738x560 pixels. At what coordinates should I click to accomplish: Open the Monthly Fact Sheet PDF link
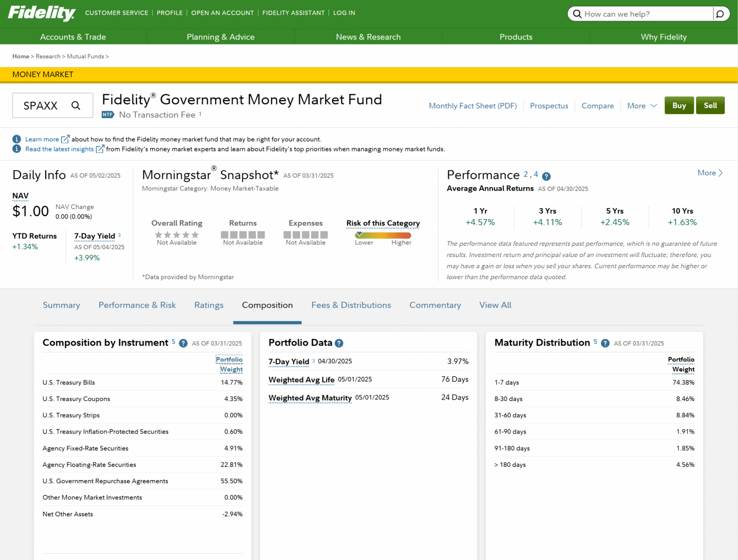pyautogui.click(x=472, y=105)
